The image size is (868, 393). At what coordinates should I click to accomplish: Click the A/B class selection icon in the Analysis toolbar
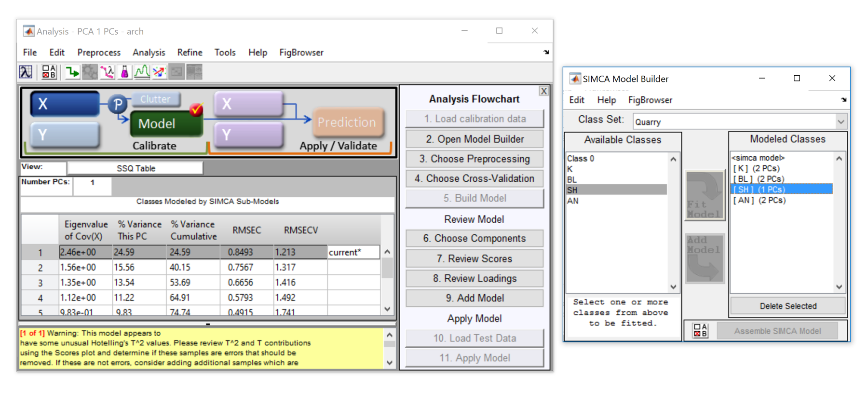pyautogui.click(x=49, y=72)
